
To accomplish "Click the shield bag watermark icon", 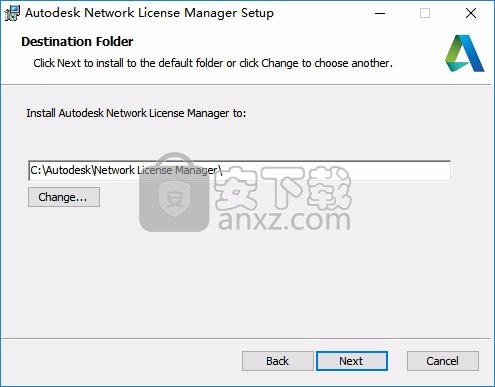I will [174, 192].
